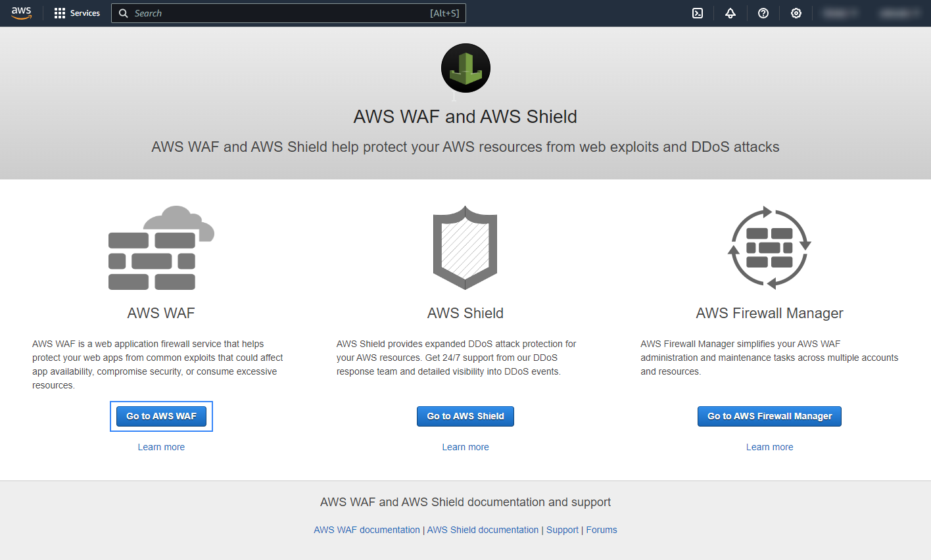
Task: Open the Services menu
Action: coord(78,13)
